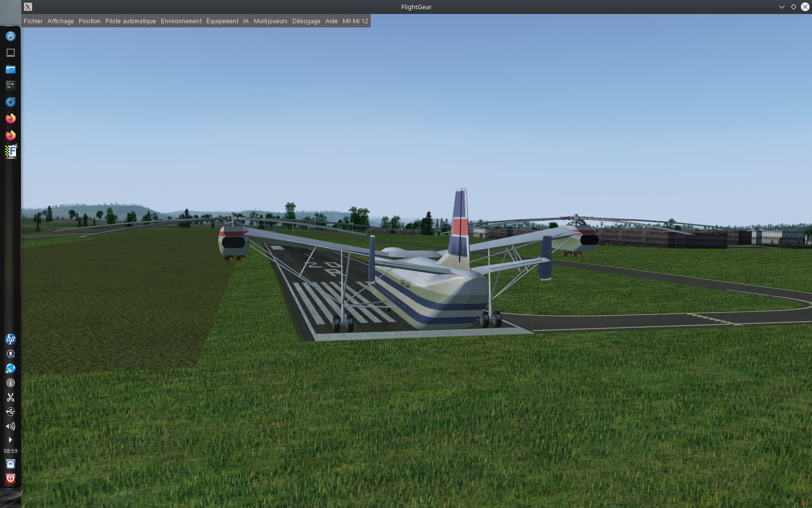The height and width of the screenshot is (508, 812).
Task: Open the software updates tray icon
Action: 11,354
